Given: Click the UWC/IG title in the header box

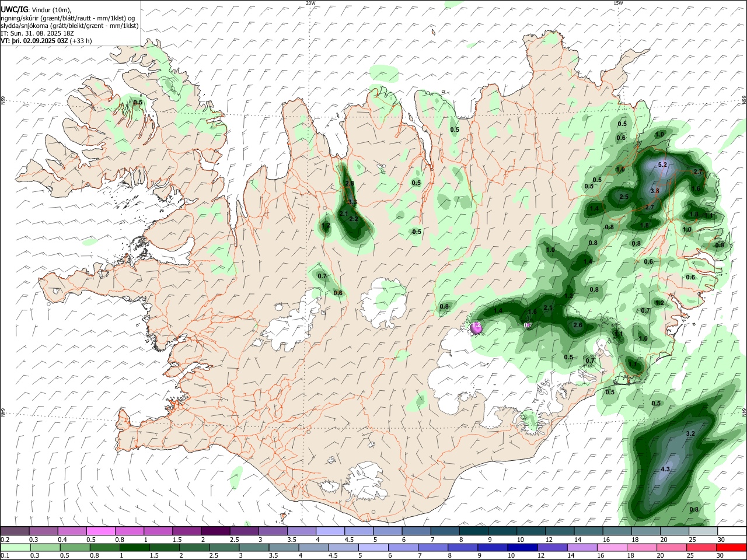Looking at the screenshot, I should point(14,9).
